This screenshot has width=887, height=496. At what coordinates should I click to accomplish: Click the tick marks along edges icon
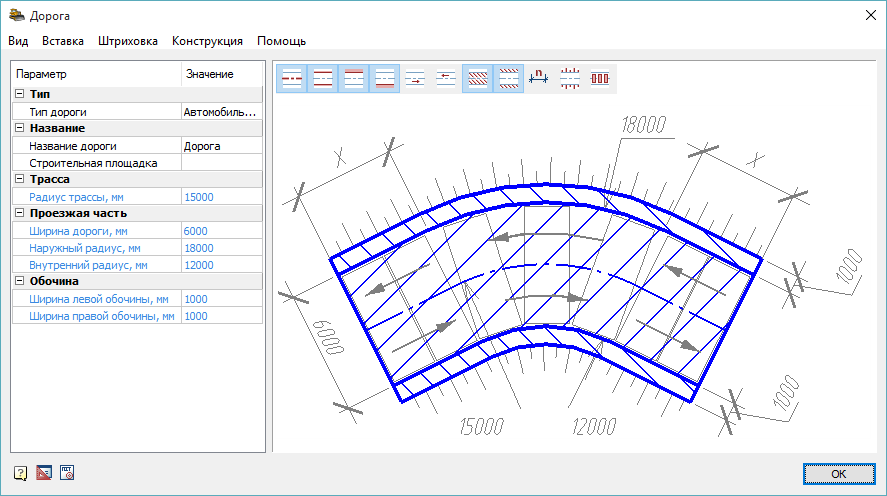pyautogui.click(x=570, y=79)
